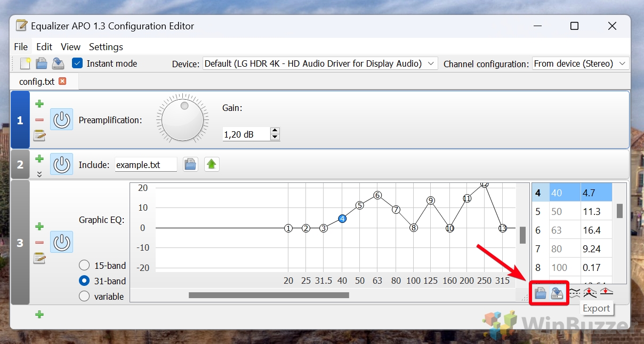The width and height of the screenshot is (644, 344).
Task: Select the 0.17 gain cell
Action: pos(596,267)
